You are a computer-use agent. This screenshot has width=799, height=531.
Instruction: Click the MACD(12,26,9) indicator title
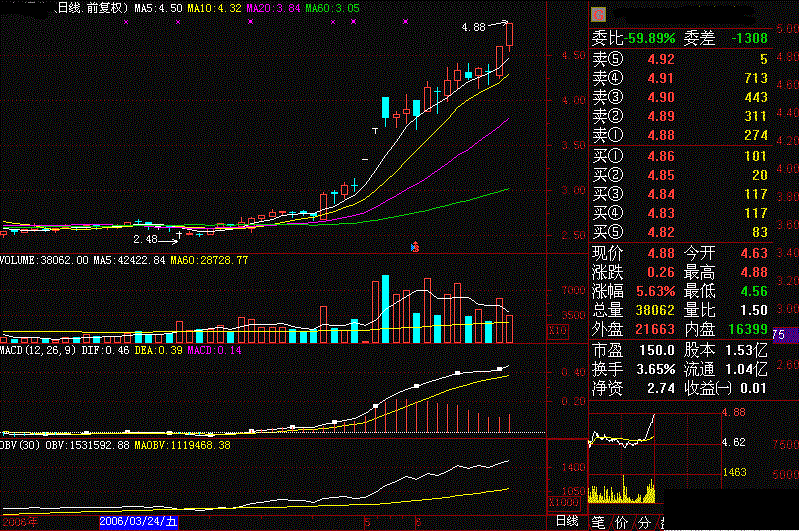39,349
